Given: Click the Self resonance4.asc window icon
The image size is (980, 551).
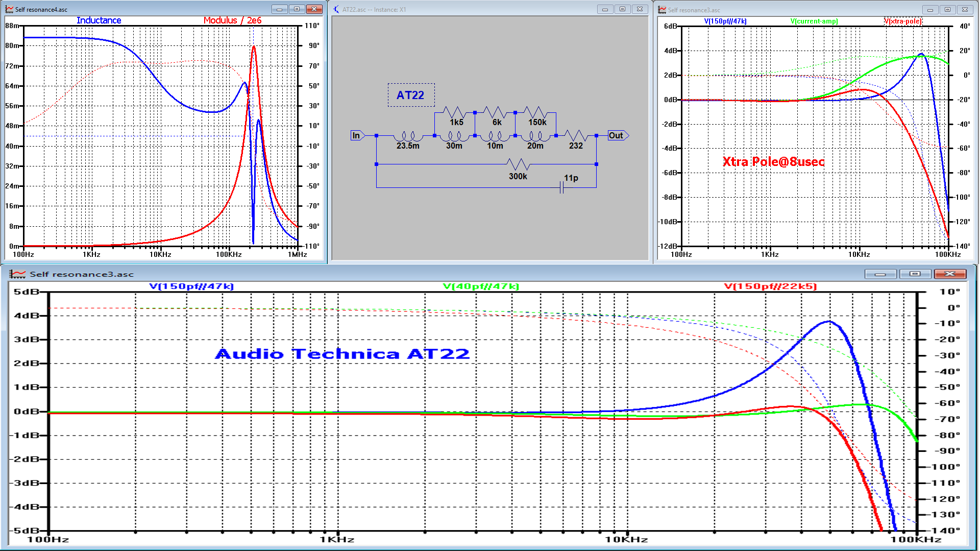Looking at the screenshot, I should [x=9, y=9].
